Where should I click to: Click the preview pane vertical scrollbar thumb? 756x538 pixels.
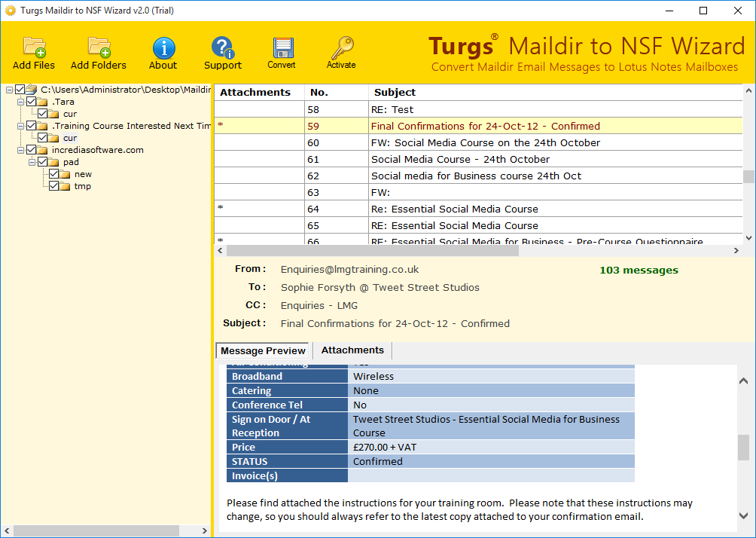pos(743,448)
